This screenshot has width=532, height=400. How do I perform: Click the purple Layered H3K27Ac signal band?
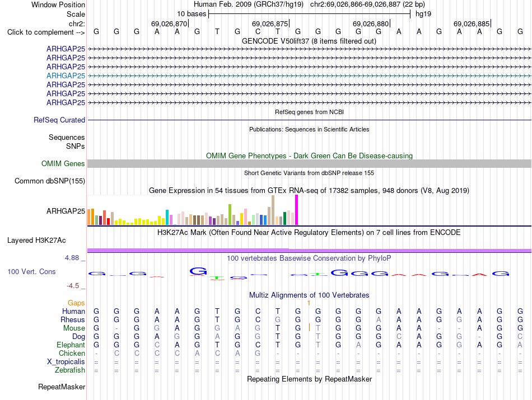coord(309,251)
